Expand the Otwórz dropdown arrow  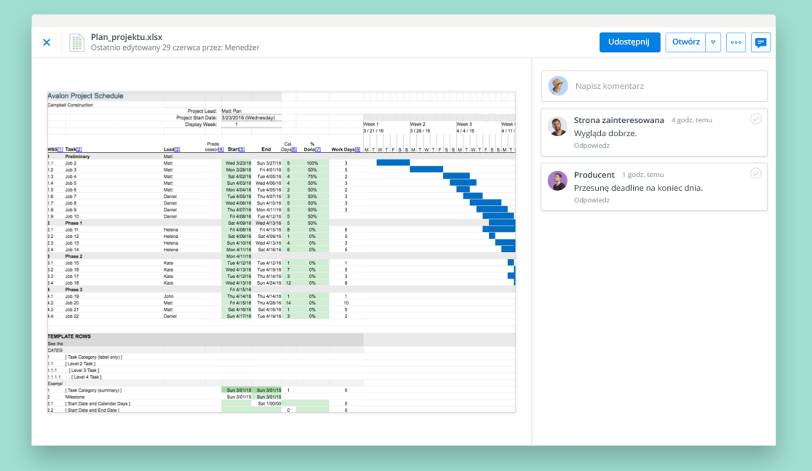[713, 42]
